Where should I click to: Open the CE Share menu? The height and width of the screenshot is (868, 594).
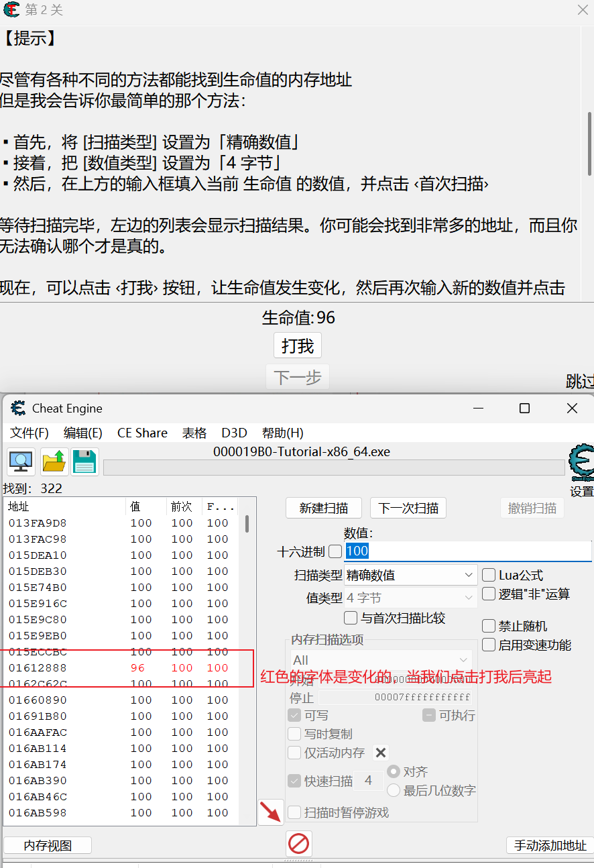click(x=141, y=433)
